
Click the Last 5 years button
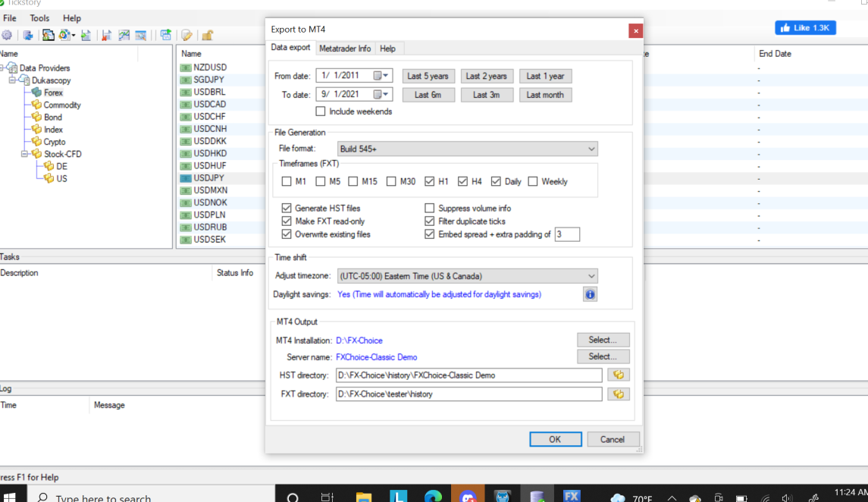pyautogui.click(x=428, y=76)
